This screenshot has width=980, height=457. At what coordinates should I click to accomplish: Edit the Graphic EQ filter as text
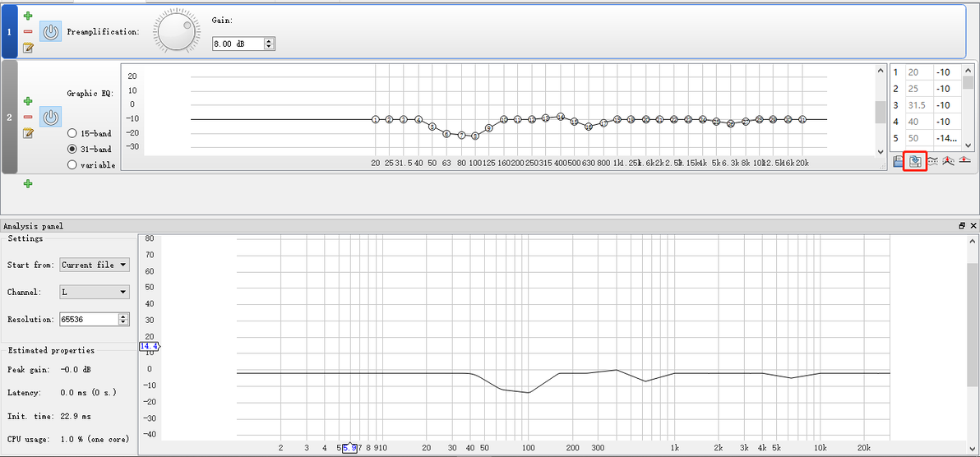28,132
